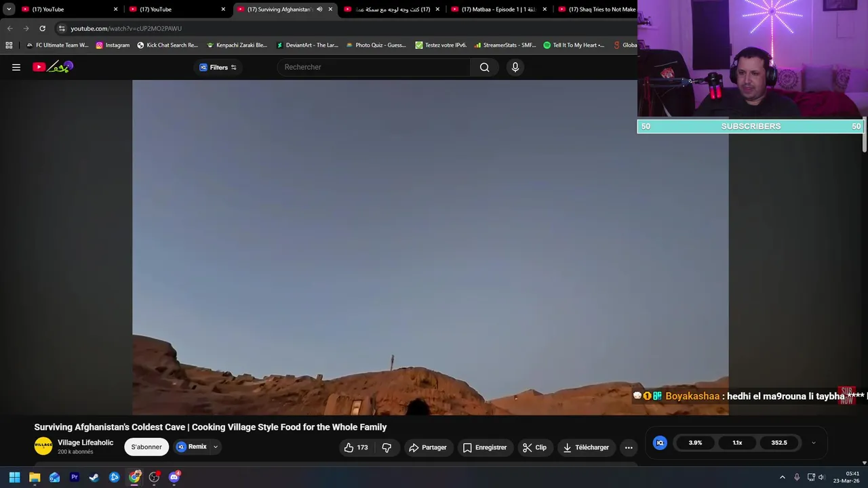Open the Village Lifeaholic channel avatar

(x=43, y=446)
